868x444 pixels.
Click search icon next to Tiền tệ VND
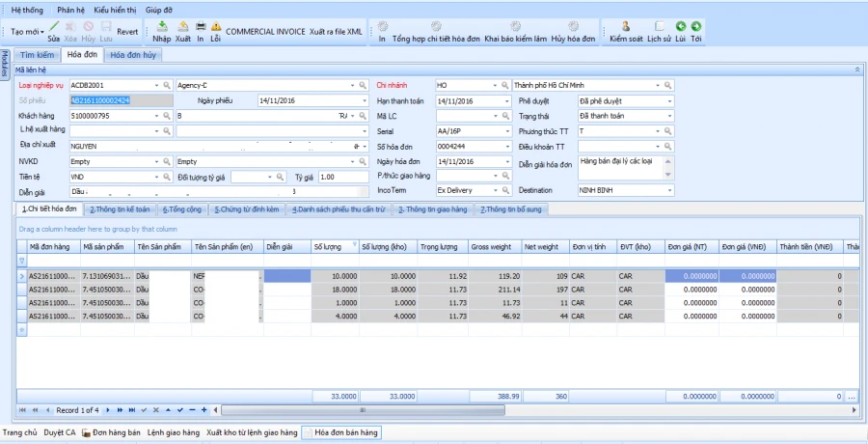(167, 177)
